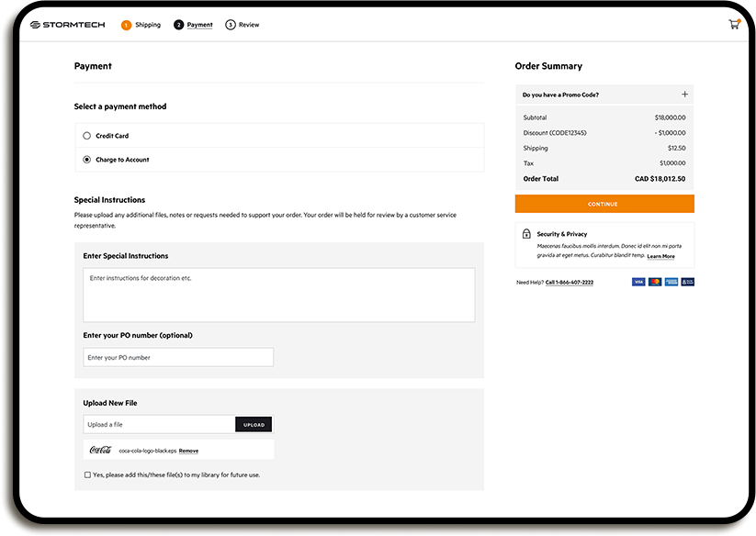
Task: Select the Credit Card payment method
Action: pos(85,135)
